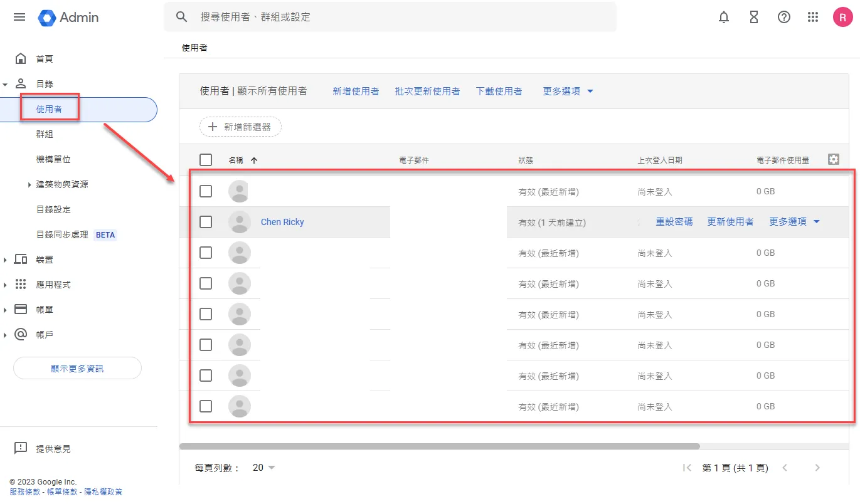The image size is (860, 504).
Task: Click the feedback icon beside 提供意見
Action: point(21,448)
